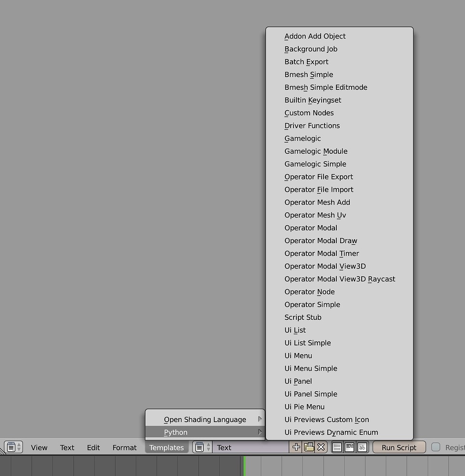Choose Operator Modal Timer template

(340, 253)
